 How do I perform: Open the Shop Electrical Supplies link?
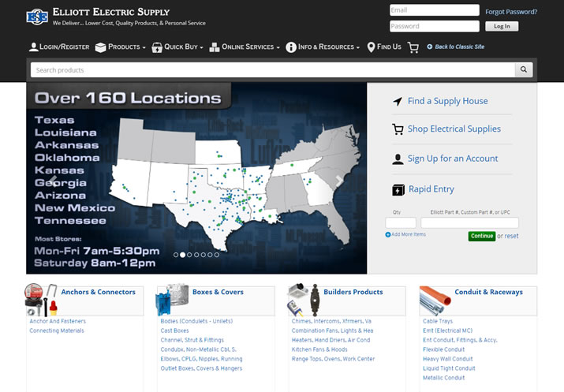tap(454, 129)
